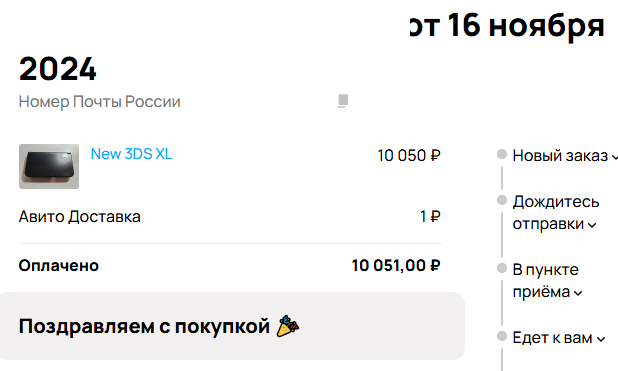Click the Номер Почты России label

click(100, 102)
